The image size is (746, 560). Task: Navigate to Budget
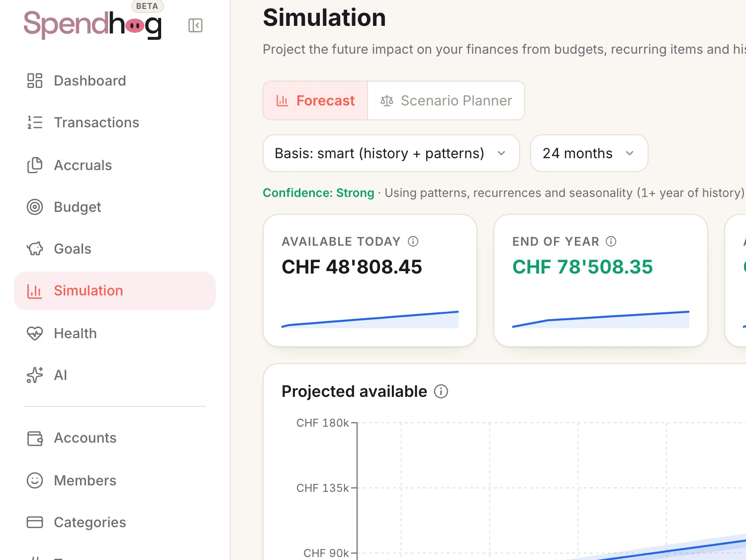coord(115,207)
